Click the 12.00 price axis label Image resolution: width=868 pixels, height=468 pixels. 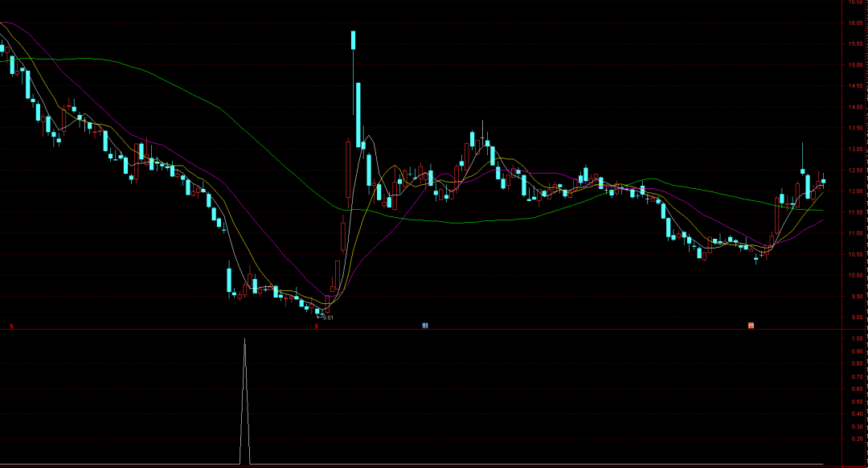click(855, 191)
